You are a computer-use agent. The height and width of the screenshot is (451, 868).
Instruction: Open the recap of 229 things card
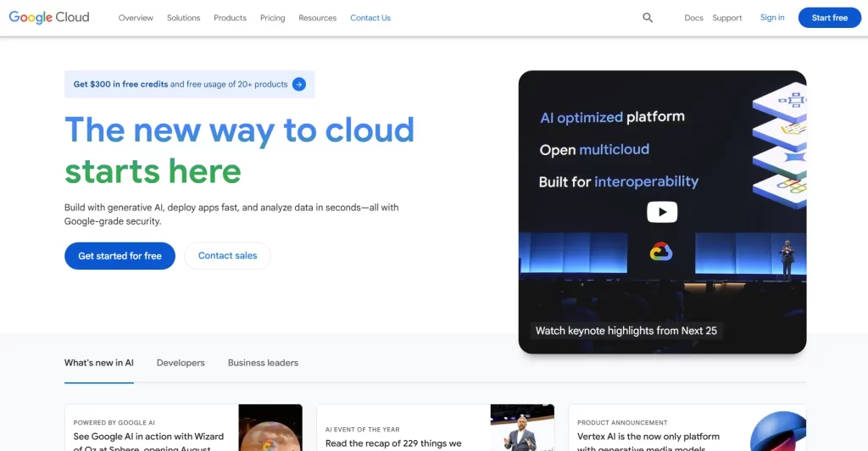click(x=436, y=428)
